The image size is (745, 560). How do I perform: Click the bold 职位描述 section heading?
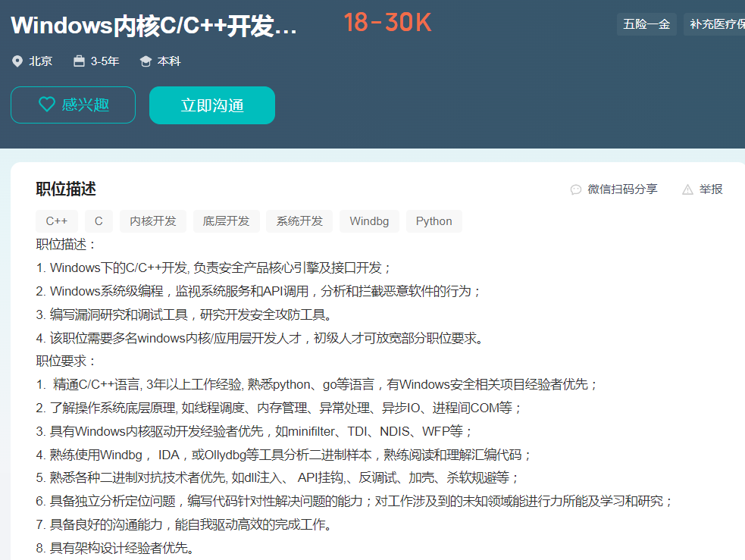coord(66,189)
